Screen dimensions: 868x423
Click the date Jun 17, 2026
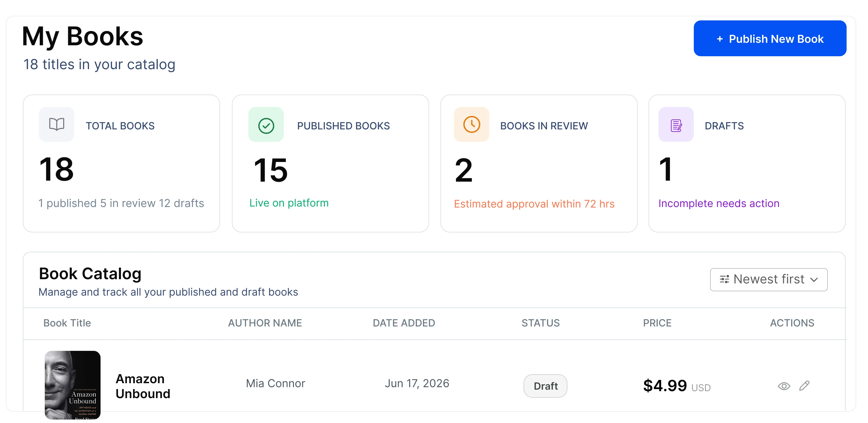tap(417, 383)
